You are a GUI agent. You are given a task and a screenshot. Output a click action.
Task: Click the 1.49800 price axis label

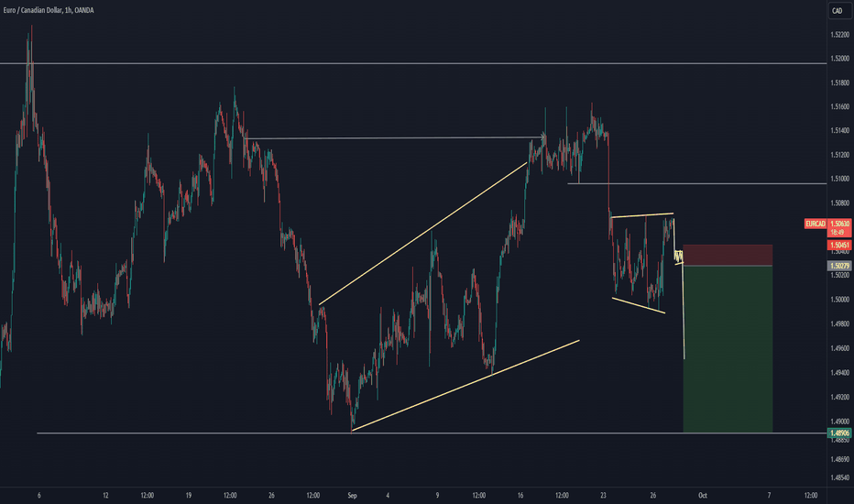tap(840, 324)
